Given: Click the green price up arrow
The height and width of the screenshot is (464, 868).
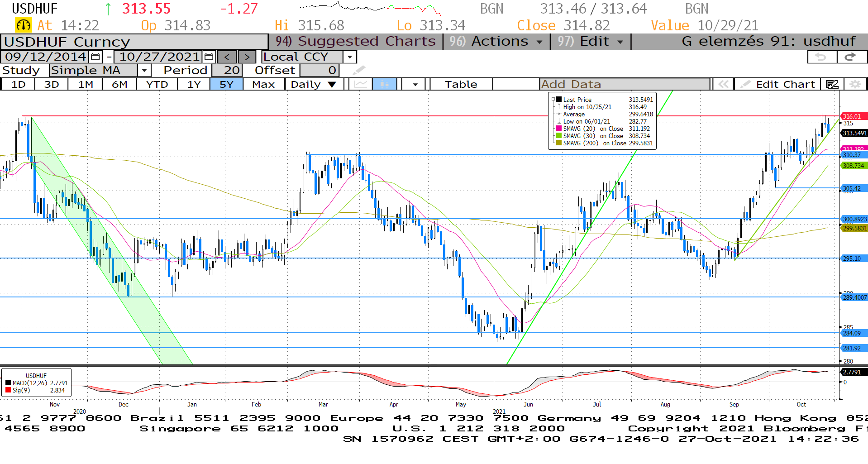Looking at the screenshot, I should point(108,9).
